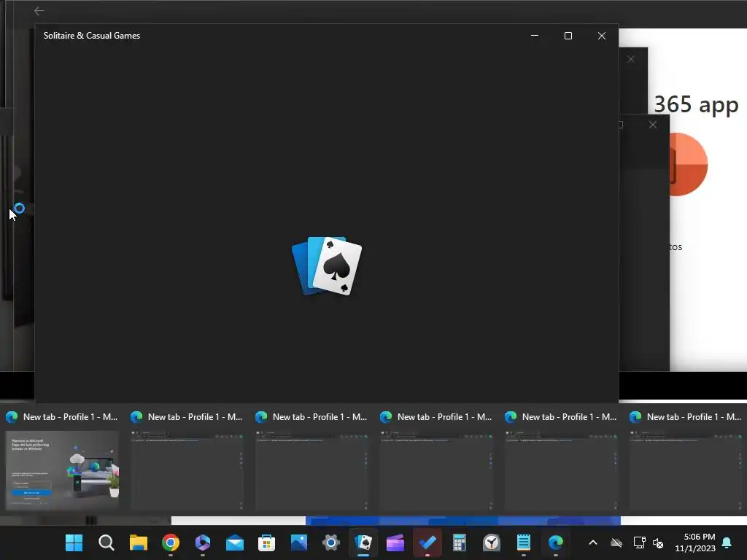Open the Clipchamp video editor icon
Viewport: 747px width, 560px height.
point(395,542)
